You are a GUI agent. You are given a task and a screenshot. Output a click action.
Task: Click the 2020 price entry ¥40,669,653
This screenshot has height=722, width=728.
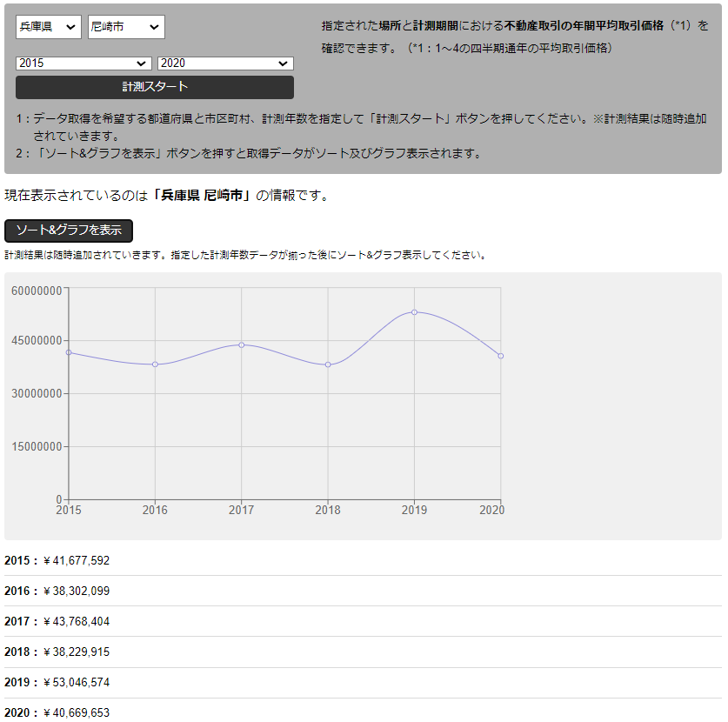point(55,712)
